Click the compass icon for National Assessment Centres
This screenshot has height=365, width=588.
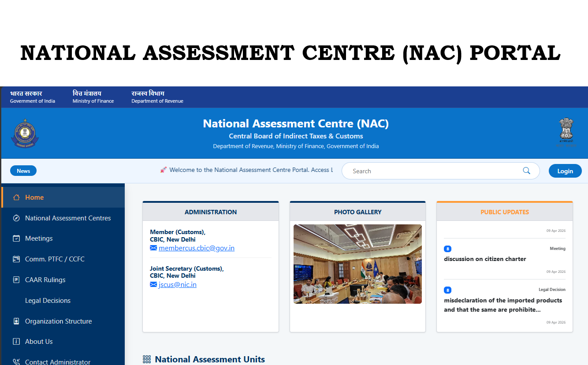[16, 218]
